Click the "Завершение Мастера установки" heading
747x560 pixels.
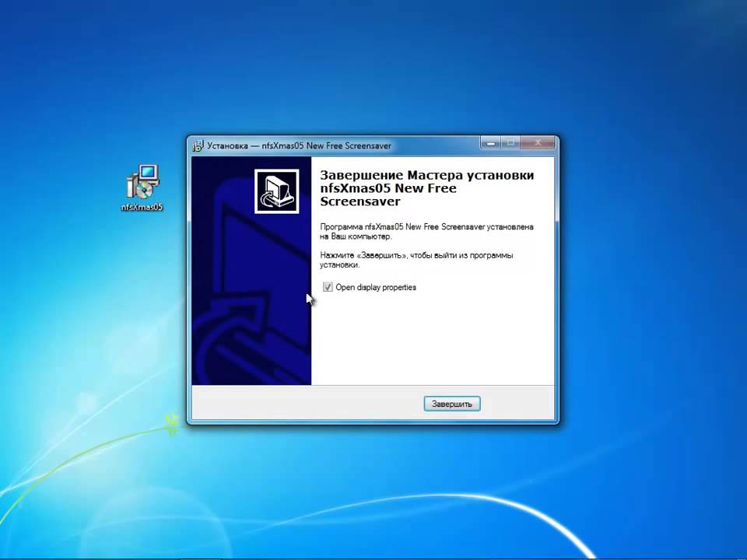(427, 175)
